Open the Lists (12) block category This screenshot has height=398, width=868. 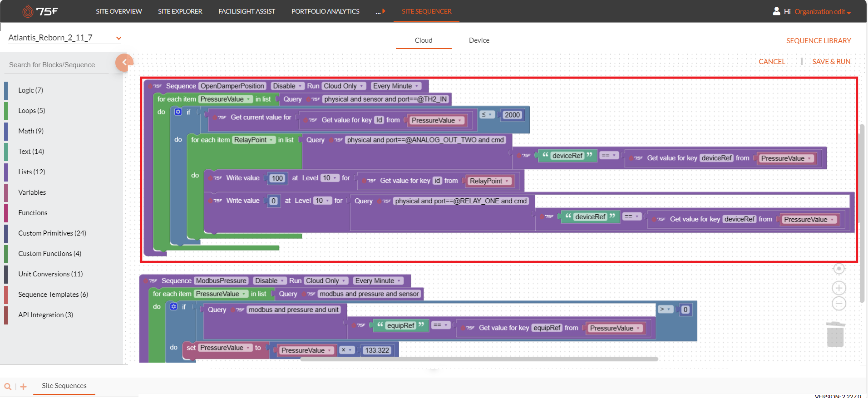click(x=32, y=172)
